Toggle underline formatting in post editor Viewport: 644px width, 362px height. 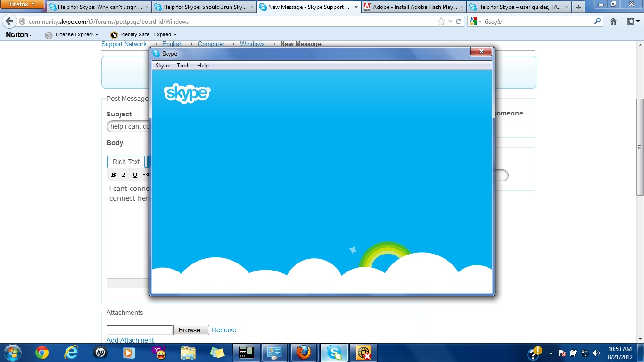tap(135, 174)
